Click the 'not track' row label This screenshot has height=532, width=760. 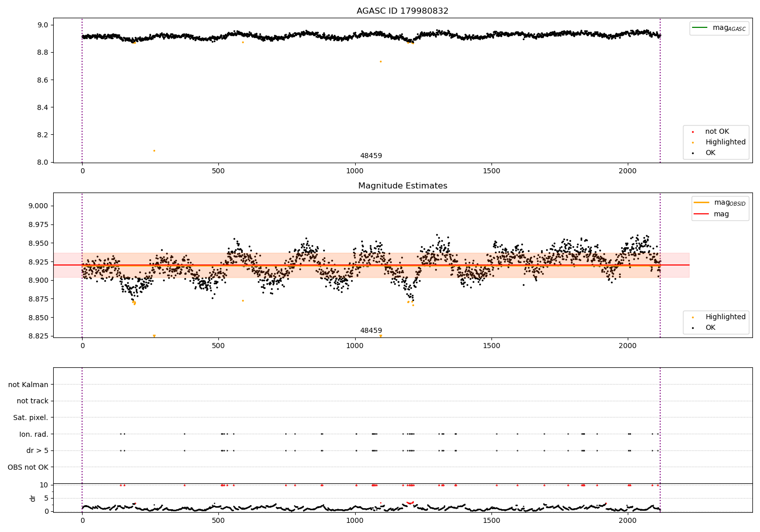coord(32,401)
